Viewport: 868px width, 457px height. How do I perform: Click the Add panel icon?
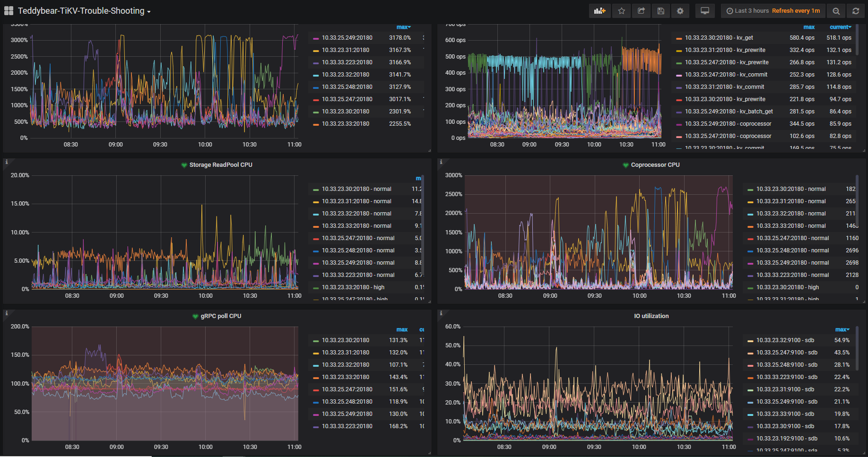599,11
